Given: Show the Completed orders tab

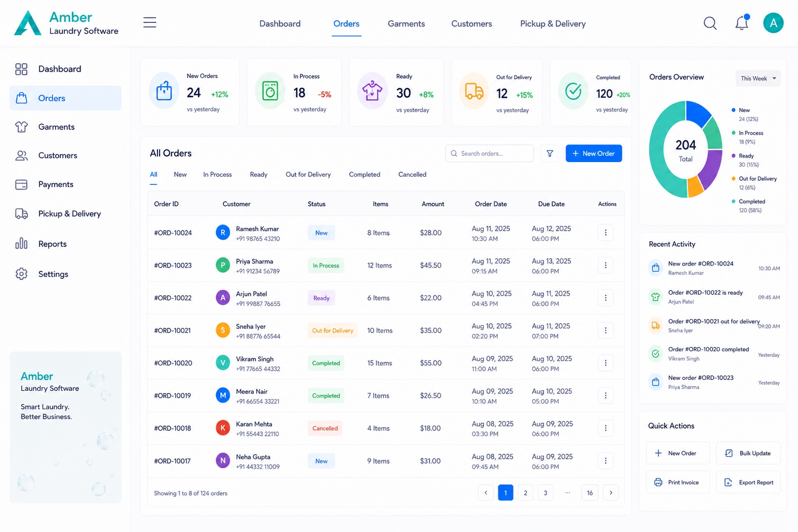Looking at the screenshot, I should point(364,175).
